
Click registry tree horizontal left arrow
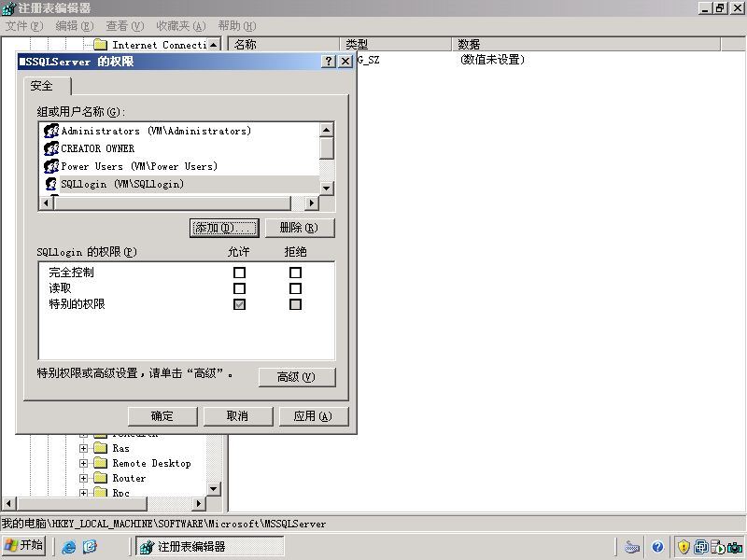click(x=8, y=503)
